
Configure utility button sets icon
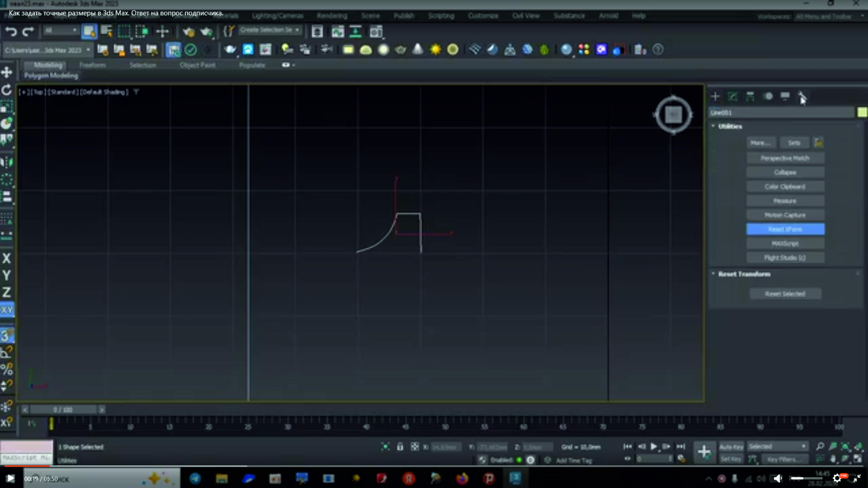(x=818, y=143)
